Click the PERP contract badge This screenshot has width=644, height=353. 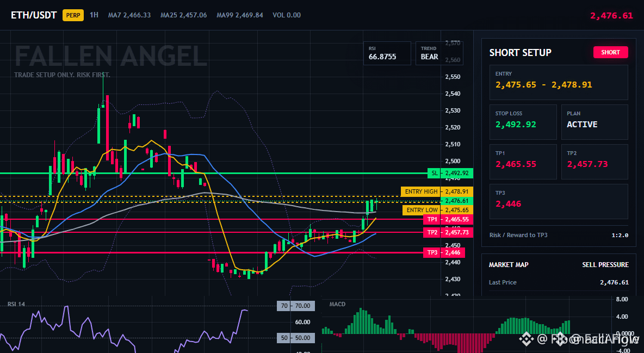[73, 15]
